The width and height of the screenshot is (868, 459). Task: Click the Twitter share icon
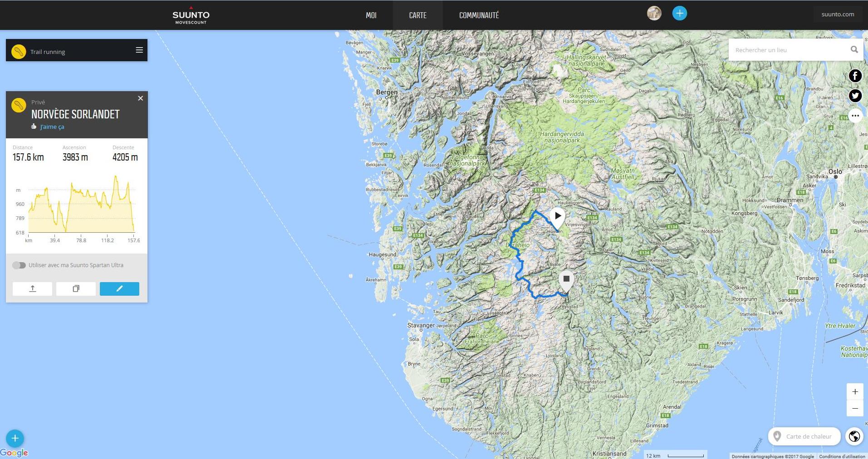click(855, 96)
